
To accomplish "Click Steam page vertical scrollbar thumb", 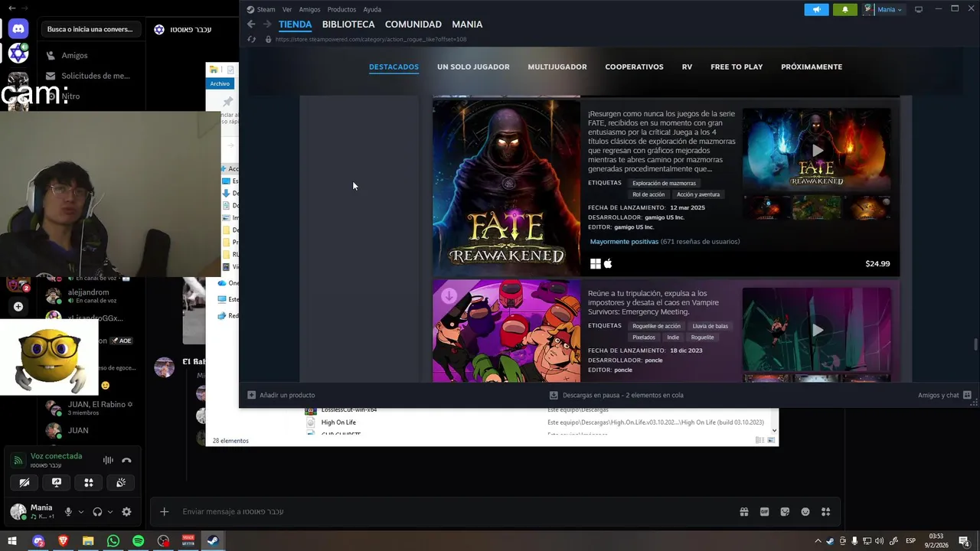I will click(975, 346).
